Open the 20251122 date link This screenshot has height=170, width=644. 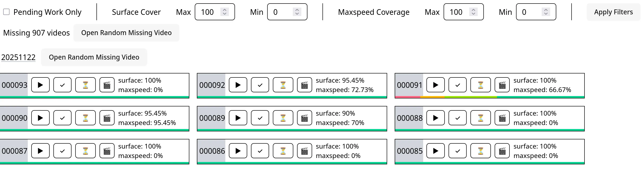point(18,57)
